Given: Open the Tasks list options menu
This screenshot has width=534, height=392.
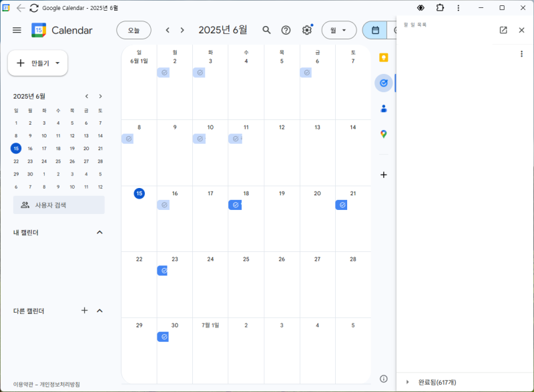Looking at the screenshot, I should (521, 54).
